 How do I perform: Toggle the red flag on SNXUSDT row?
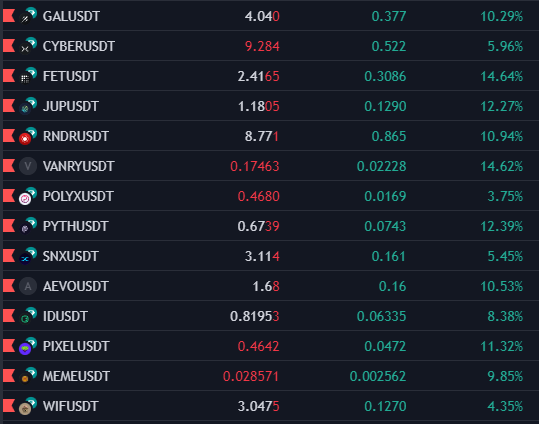pos(9,256)
